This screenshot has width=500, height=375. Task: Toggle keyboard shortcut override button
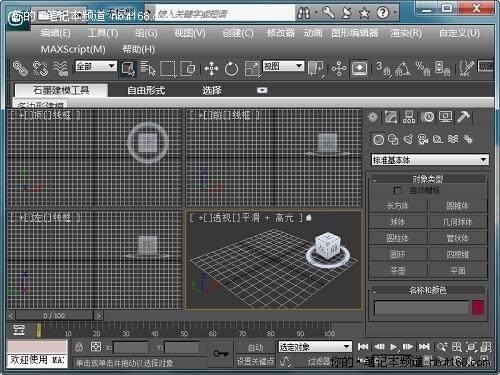pyautogui.click(x=359, y=69)
